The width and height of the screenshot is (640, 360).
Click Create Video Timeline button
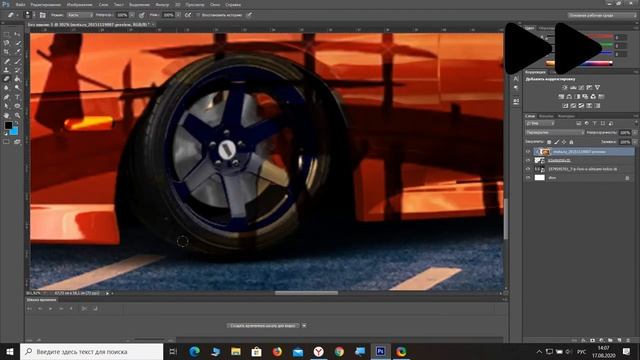pos(263,326)
